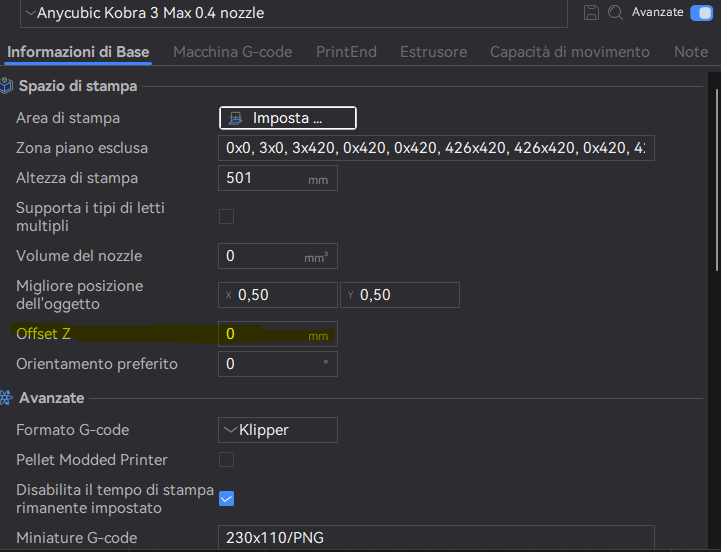721x552 pixels.
Task: Click the Area di stampa label
Action: coord(68,118)
